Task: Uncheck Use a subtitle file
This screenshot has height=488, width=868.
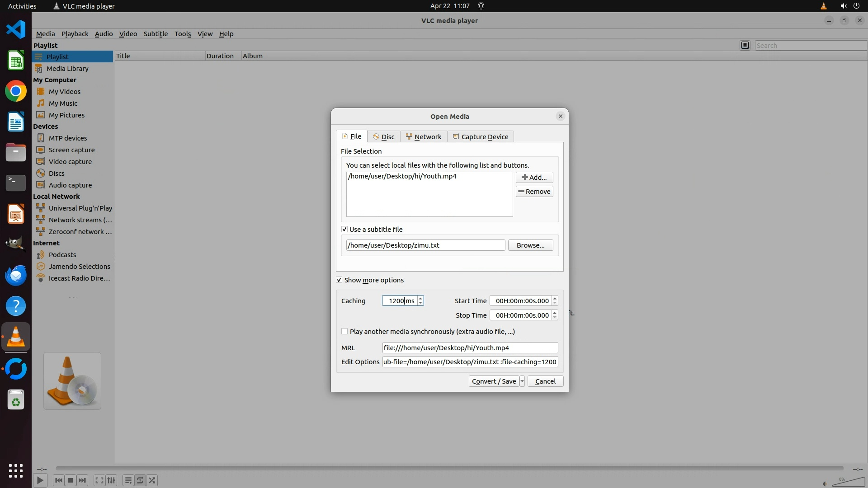Action: [x=344, y=230]
